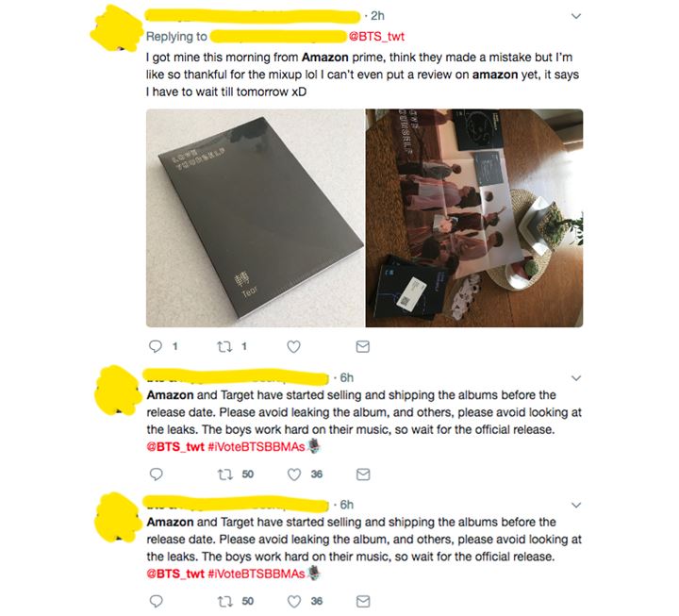Reply to the Amazon prime album tweet
The width and height of the screenshot is (679, 616).
click(x=156, y=346)
